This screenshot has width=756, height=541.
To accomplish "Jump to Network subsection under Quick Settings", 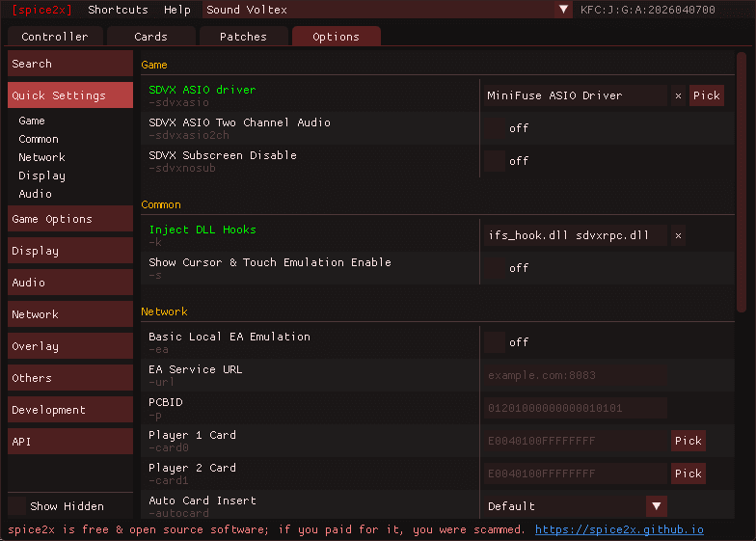I will 42,157.
